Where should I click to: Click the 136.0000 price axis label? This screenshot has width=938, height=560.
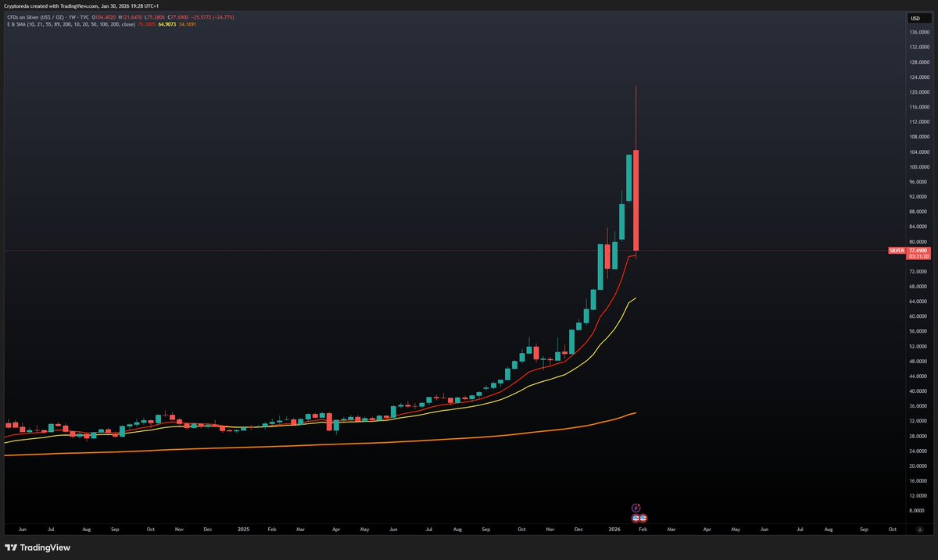[918, 33]
